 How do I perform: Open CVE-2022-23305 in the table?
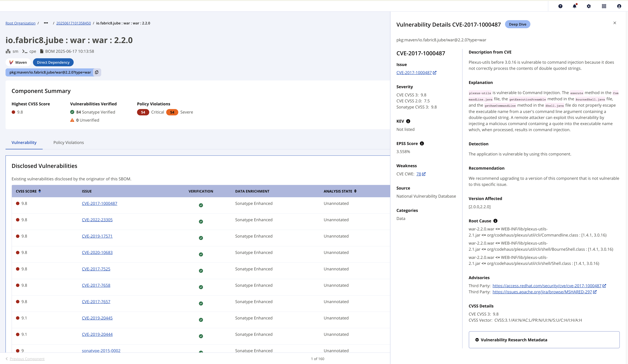click(x=97, y=220)
